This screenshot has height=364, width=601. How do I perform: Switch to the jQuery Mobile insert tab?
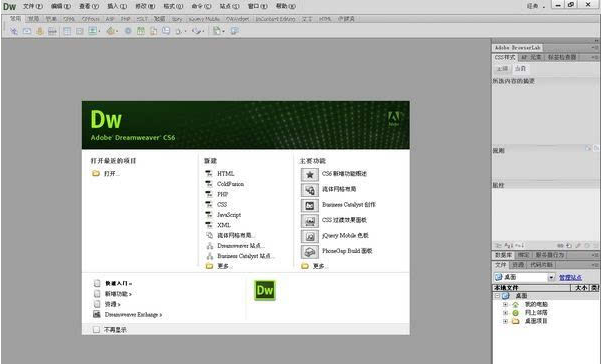pyautogui.click(x=204, y=19)
